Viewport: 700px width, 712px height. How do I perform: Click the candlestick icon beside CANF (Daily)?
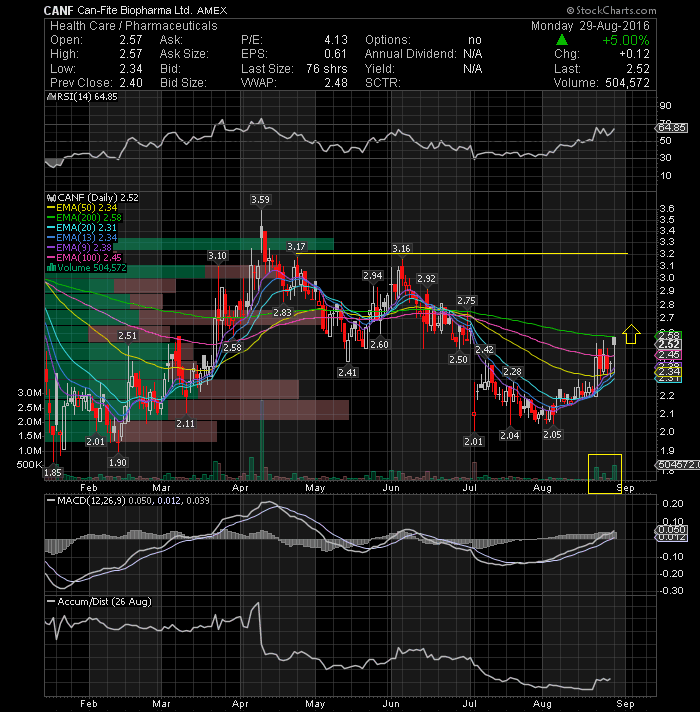pos(51,198)
